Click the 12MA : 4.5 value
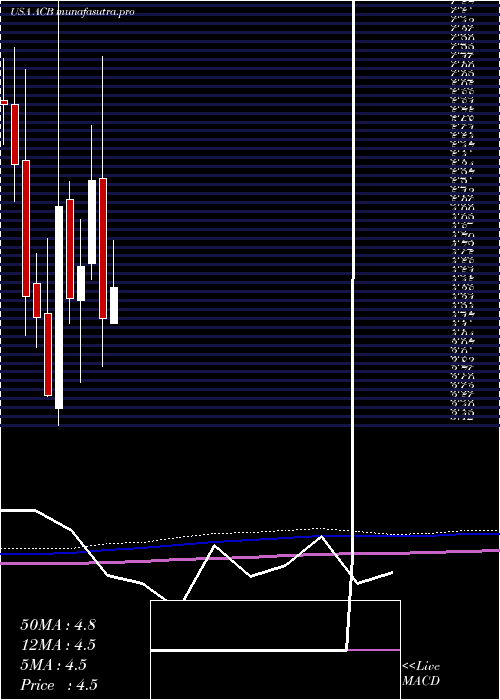Image resolution: width=500 pixels, height=700 pixels. point(58,645)
